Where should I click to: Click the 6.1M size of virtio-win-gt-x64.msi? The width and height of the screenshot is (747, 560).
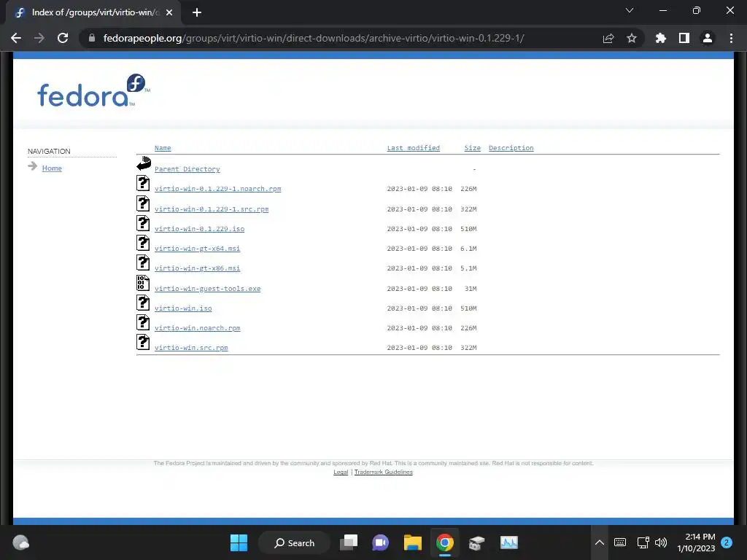pos(468,249)
